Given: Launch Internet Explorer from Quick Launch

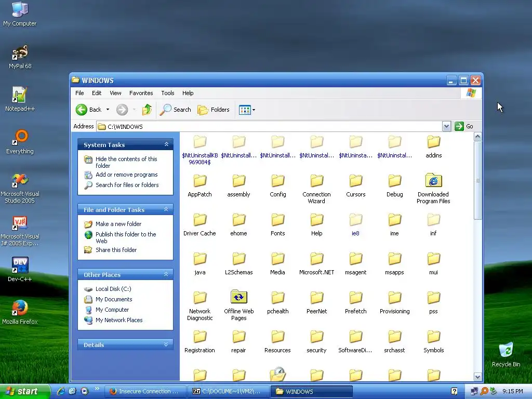Looking at the screenshot, I should [x=61, y=391].
